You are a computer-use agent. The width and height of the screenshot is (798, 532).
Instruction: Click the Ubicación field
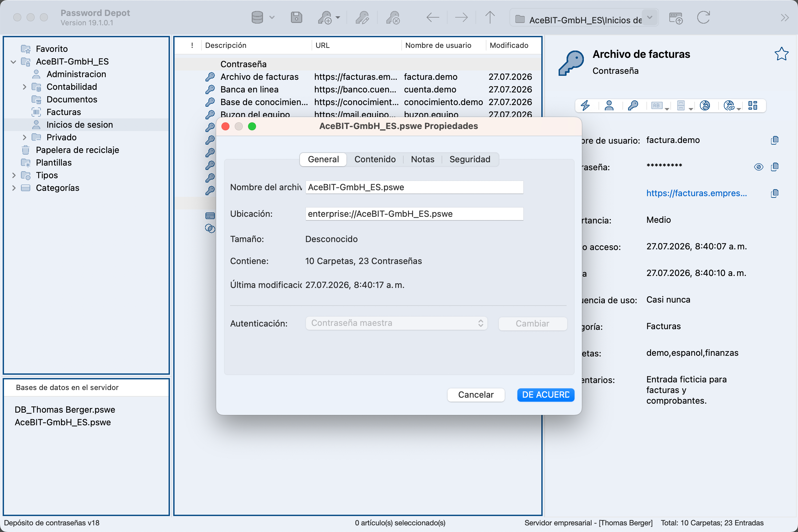(414, 214)
